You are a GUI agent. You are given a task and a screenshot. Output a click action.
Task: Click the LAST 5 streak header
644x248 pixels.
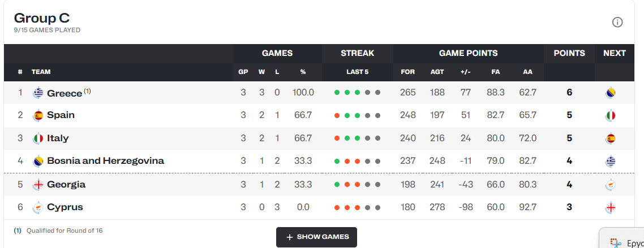click(357, 72)
